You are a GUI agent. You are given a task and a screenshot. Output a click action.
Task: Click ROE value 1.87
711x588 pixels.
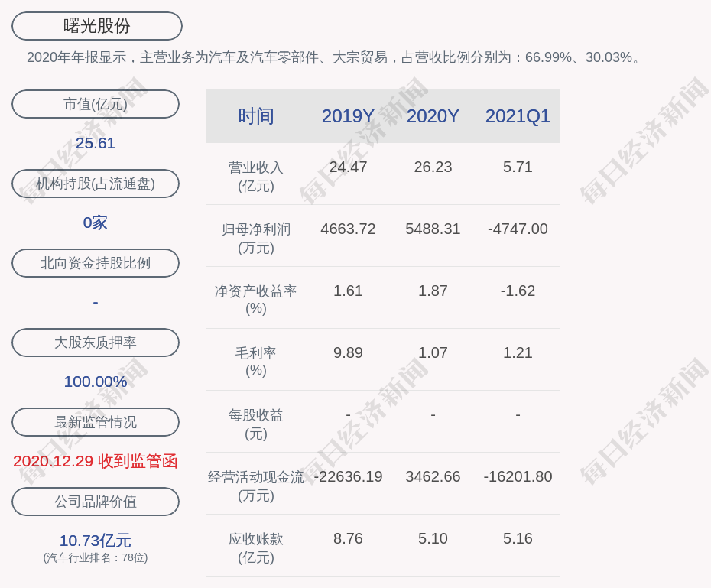point(433,291)
